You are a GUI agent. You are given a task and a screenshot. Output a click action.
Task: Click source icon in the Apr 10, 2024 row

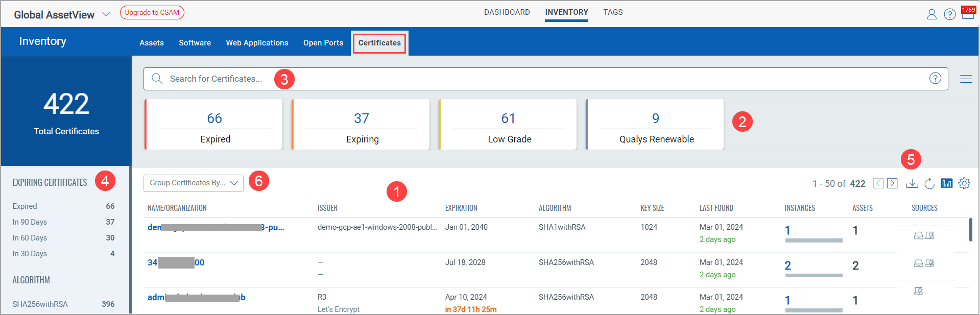[918, 291]
